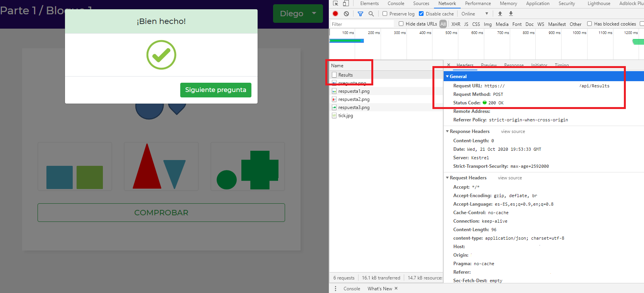Filter requests by CSS type
Screen dimensions: 644x293
[x=476, y=24]
